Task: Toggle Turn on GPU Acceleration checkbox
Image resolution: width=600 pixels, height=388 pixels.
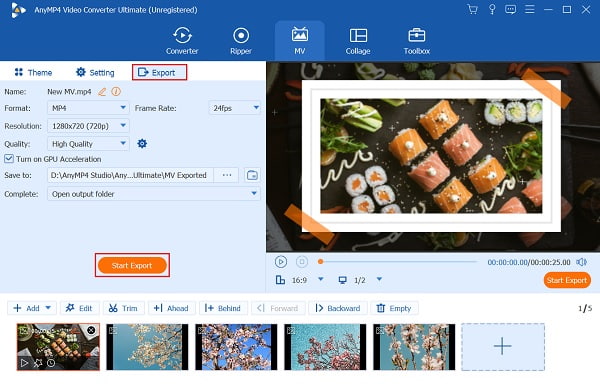Action: pyautogui.click(x=9, y=159)
